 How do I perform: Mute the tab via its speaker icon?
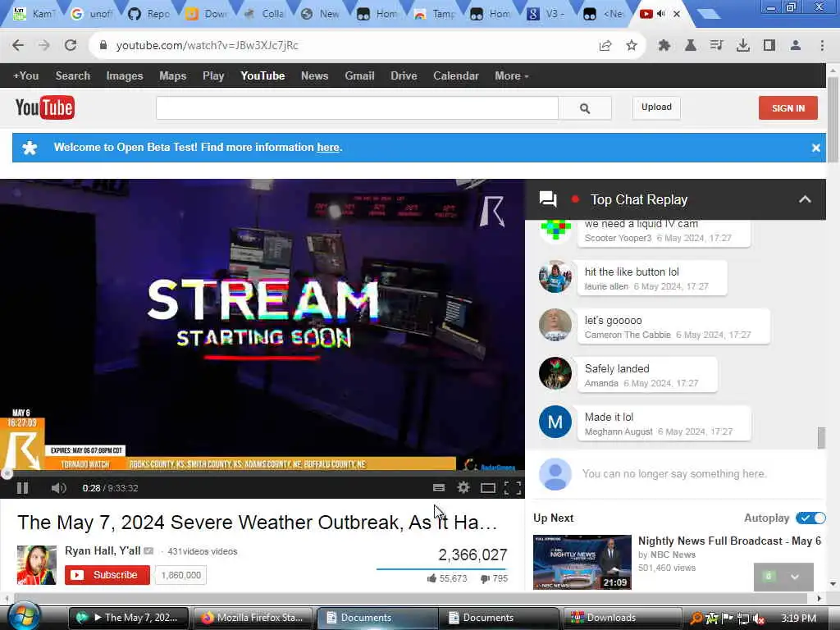[661, 14]
